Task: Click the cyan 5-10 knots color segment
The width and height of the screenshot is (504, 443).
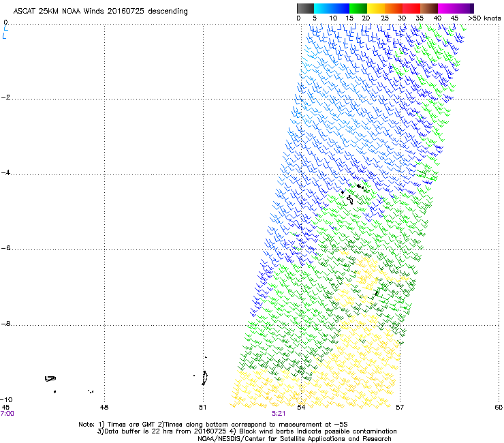Action: point(322,8)
